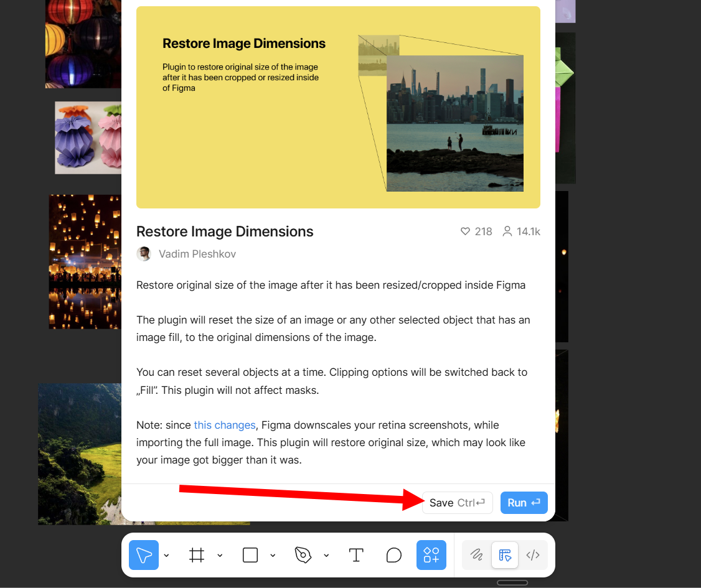
Task: Select the Text tool
Action: (356, 555)
